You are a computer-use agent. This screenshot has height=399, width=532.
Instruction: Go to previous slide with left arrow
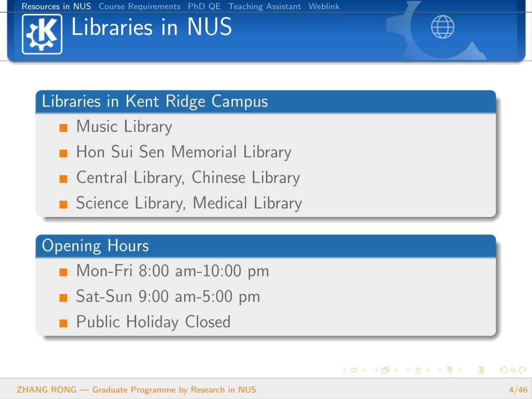click(x=344, y=370)
